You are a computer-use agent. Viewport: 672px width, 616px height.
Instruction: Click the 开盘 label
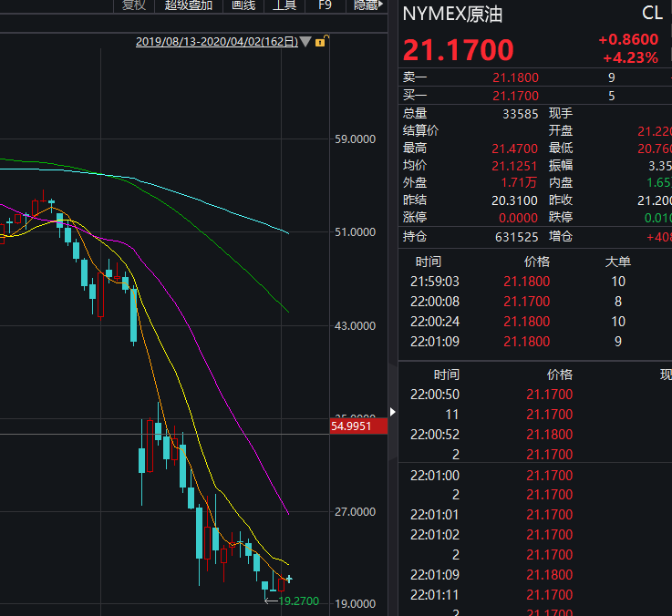(561, 130)
